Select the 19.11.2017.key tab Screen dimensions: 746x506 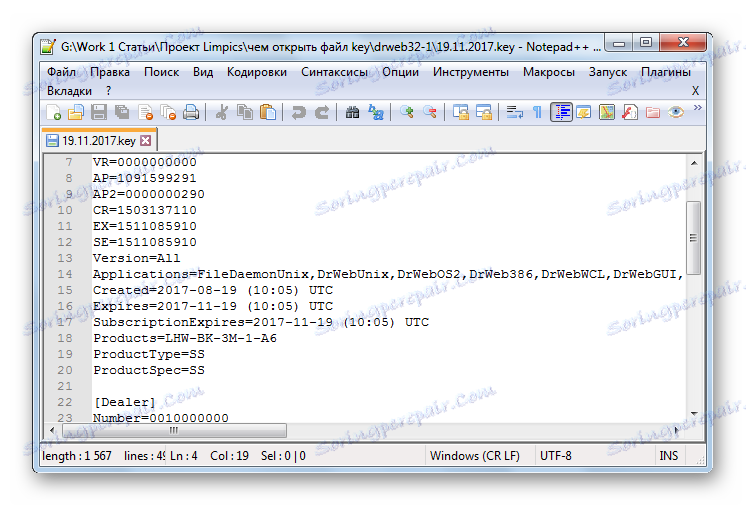(x=98, y=141)
